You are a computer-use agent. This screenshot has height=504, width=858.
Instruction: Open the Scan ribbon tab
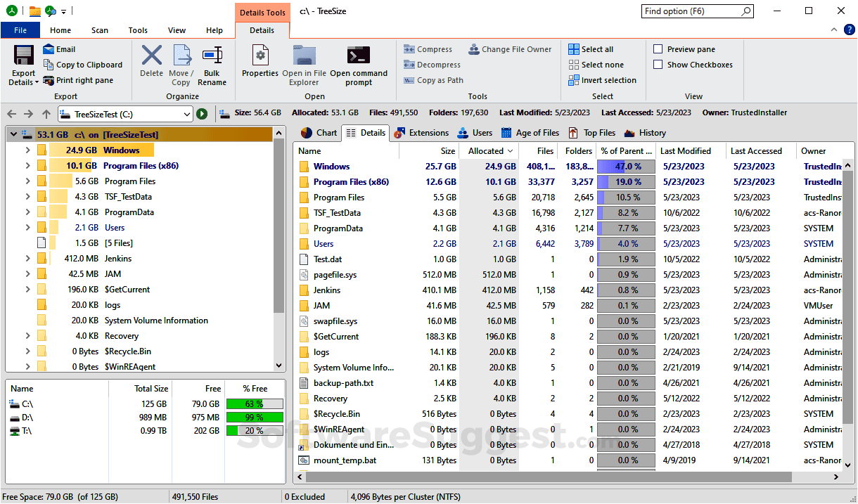100,30
